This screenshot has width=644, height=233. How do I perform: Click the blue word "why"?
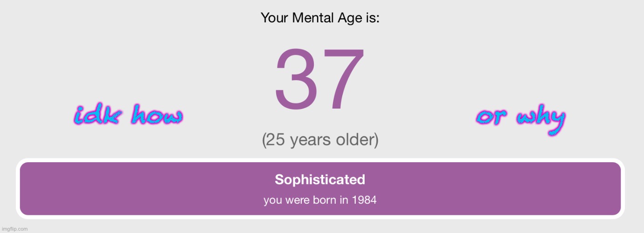(x=541, y=119)
